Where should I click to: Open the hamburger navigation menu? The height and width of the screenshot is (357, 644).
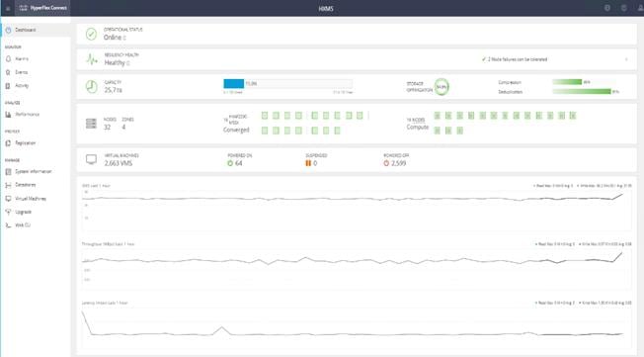tap(8, 8)
